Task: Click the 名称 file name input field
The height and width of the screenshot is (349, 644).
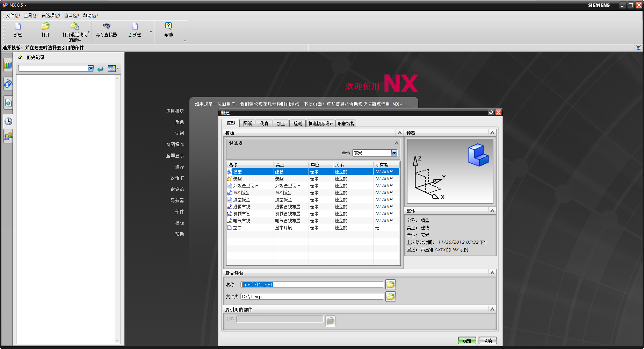Action: pyautogui.click(x=312, y=285)
